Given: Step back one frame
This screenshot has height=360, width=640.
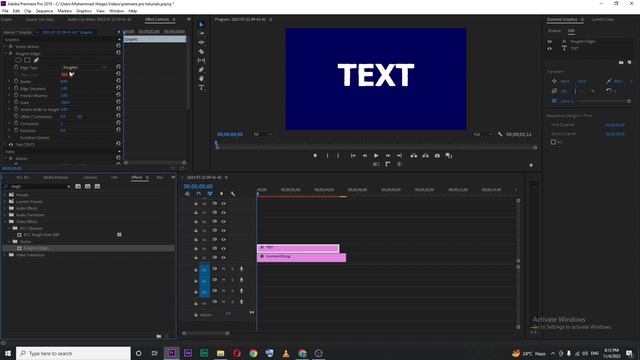Looking at the screenshot, I should (x=364, y=156).
